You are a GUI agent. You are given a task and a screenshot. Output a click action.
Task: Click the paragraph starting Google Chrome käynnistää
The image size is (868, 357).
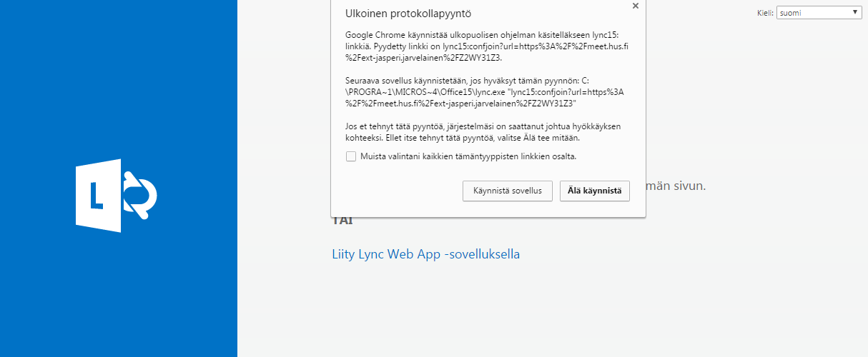487,46
